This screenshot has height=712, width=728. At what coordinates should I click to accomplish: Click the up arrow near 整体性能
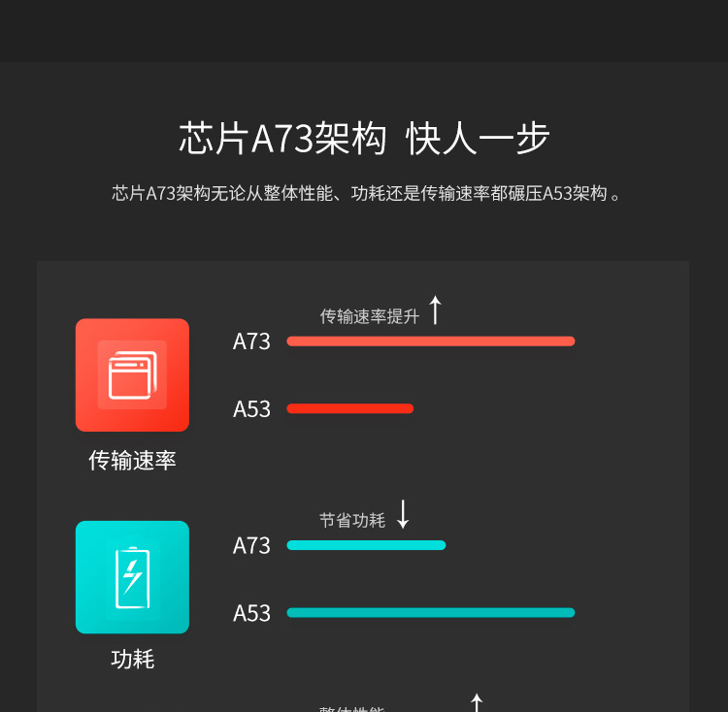point(477,702)
